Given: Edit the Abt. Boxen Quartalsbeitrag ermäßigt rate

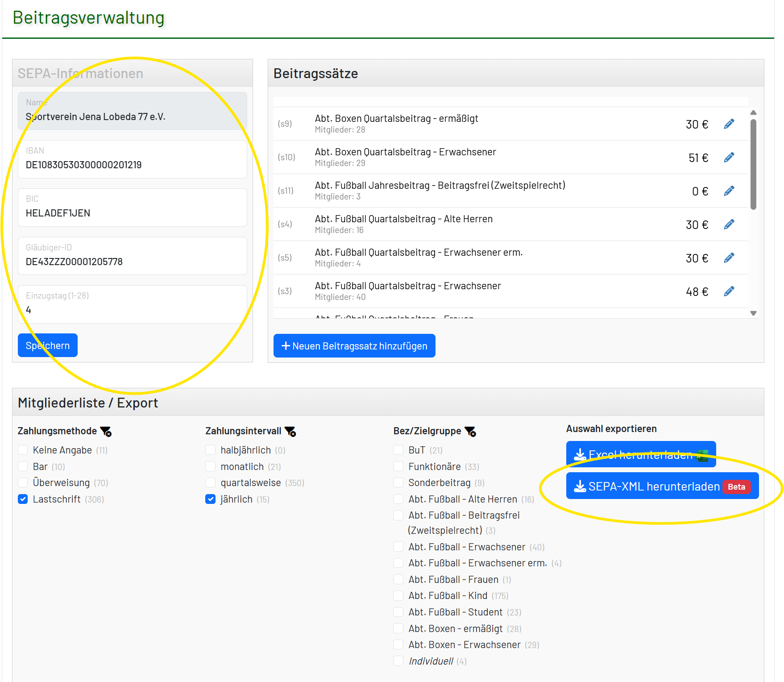Looking at the screenshot, I should (729, 124).
